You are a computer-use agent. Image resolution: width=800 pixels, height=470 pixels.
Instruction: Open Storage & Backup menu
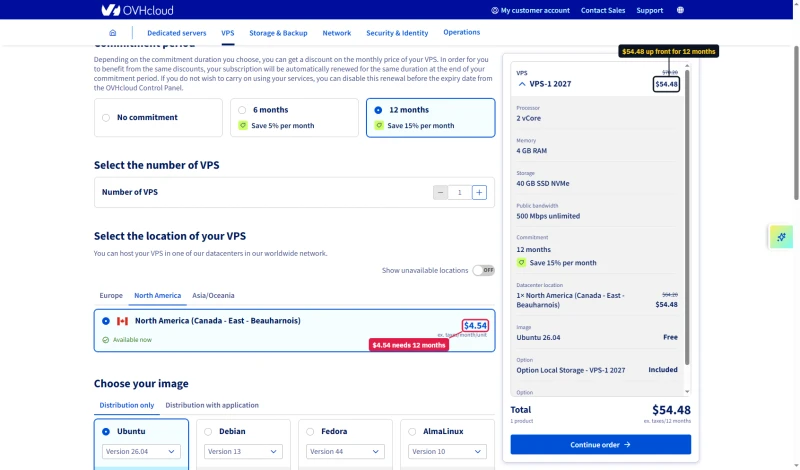coord(278,33)
